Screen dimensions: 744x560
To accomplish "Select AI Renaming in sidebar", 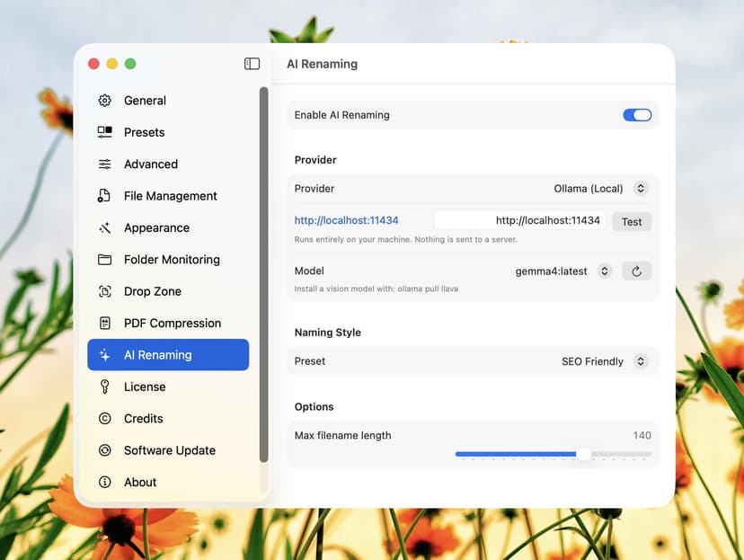I will point(168,355).
